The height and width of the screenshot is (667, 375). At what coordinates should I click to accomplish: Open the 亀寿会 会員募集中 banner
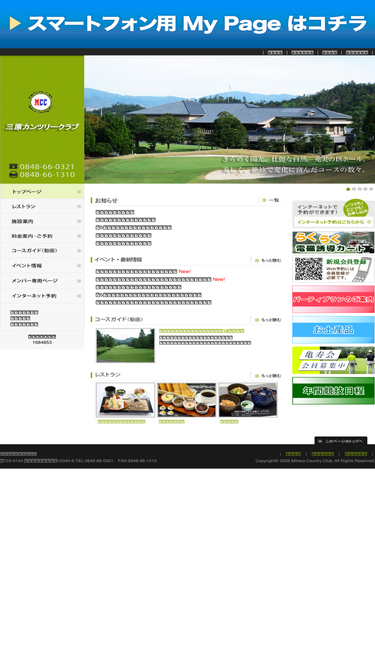tap(333, 360)
